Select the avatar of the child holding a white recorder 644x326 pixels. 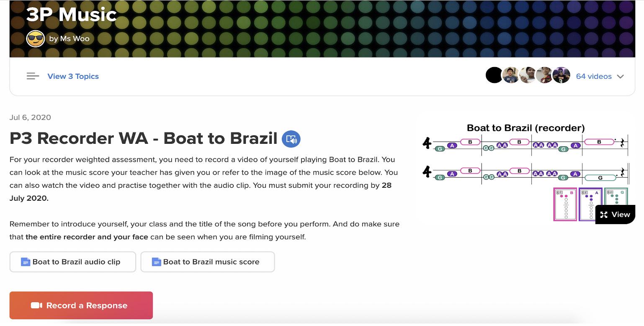pos(528,75)
